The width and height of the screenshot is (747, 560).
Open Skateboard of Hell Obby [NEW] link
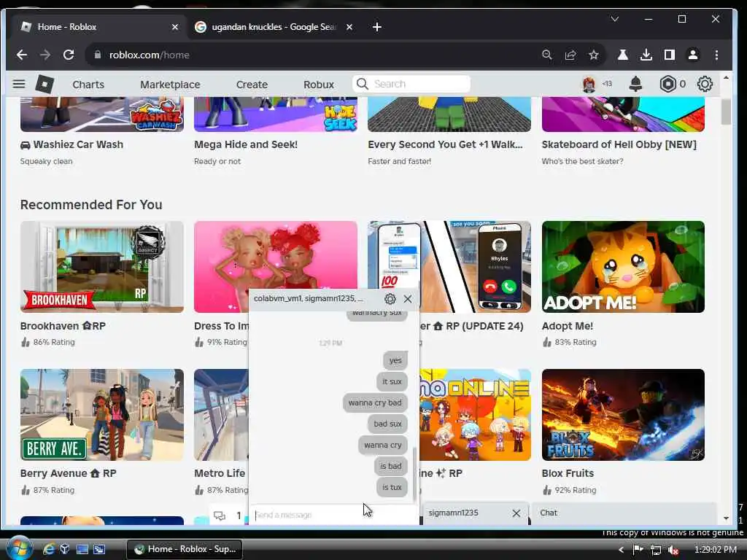point(619,145)
